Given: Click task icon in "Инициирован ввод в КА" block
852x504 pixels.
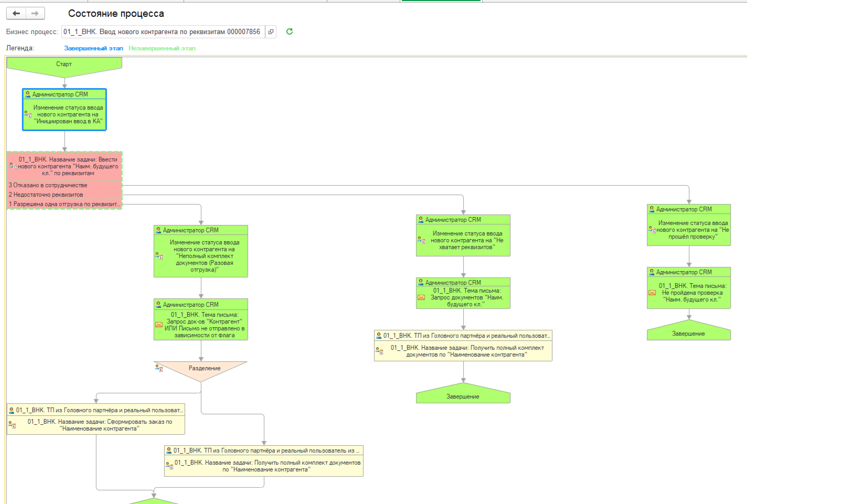Looking at the screenshot, I should click(x=28, y=114).
